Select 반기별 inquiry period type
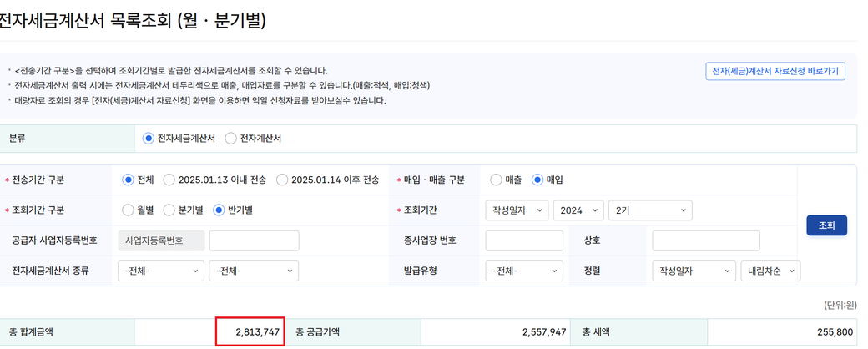 pos(220,210)
